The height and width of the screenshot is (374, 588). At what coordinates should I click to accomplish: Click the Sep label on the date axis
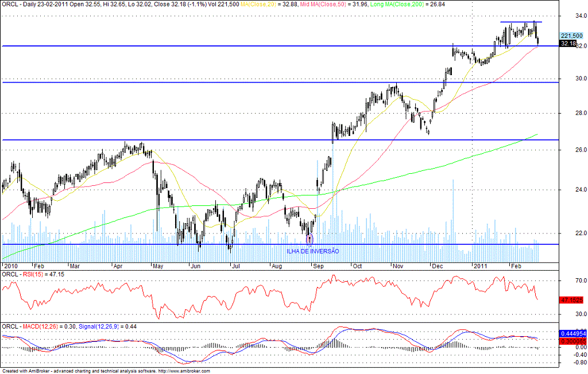click(x=318, y=266)
